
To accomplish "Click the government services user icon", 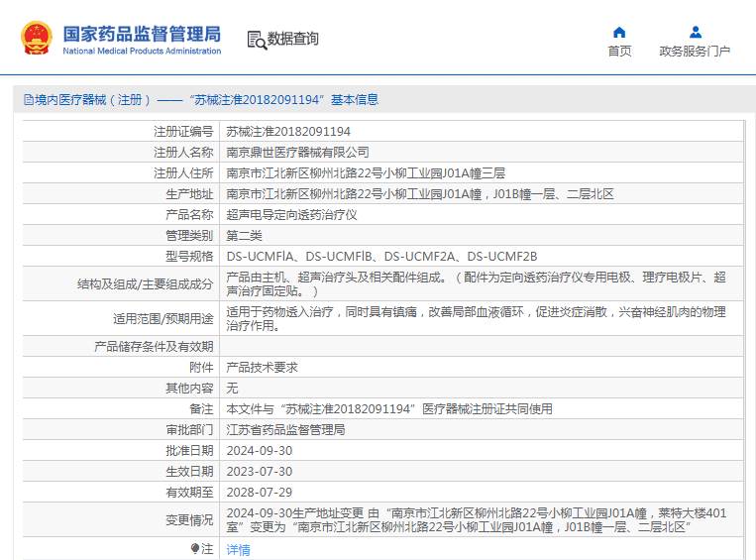I will click(x=695, y=33).
